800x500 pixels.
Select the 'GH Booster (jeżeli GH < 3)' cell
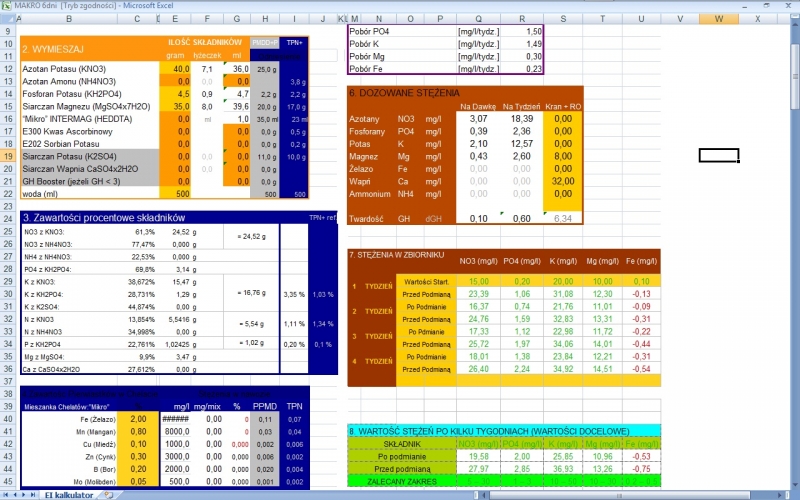coord(90,182)
